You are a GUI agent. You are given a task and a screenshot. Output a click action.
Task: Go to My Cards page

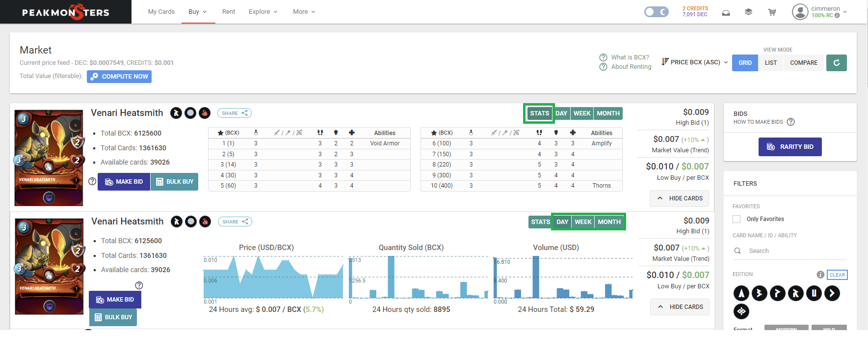click(x=161, y=12)
